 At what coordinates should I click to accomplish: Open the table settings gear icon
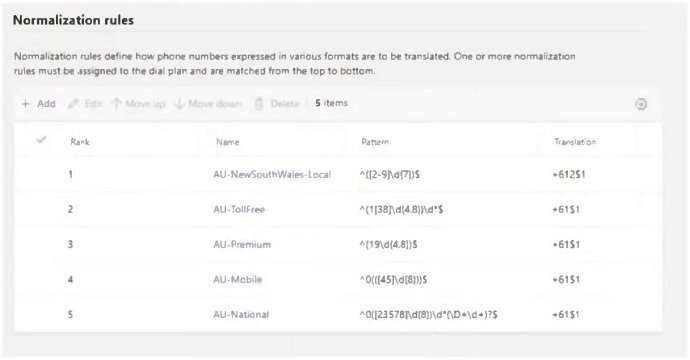(x=641, y=104)
